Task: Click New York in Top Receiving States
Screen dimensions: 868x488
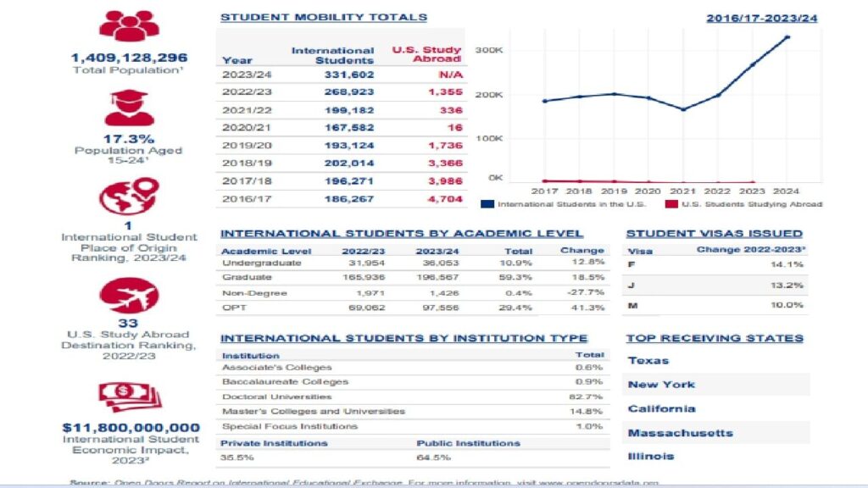Action: coord(661,385)
